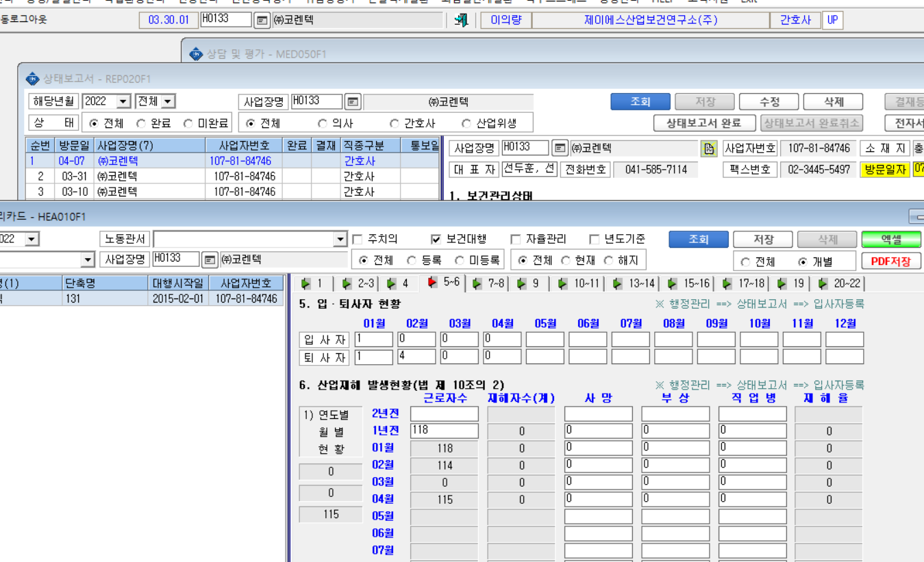Open the 전체 month dropdown beside year

click(168, 102)
